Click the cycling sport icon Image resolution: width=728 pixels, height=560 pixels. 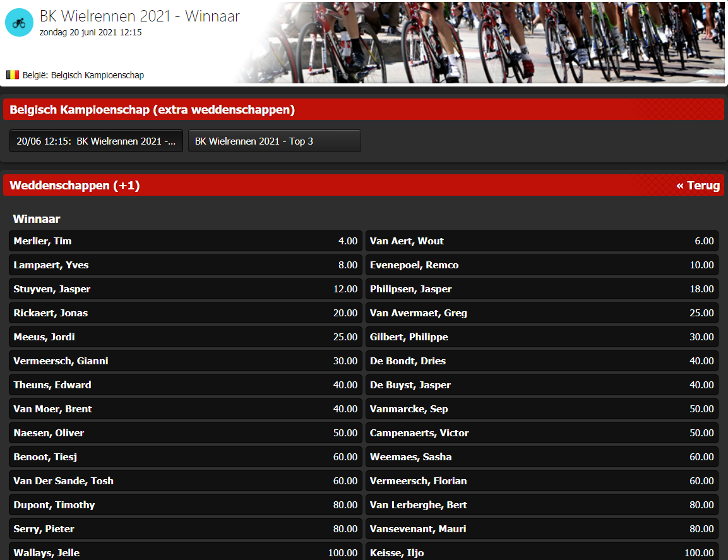coord(19,23)
